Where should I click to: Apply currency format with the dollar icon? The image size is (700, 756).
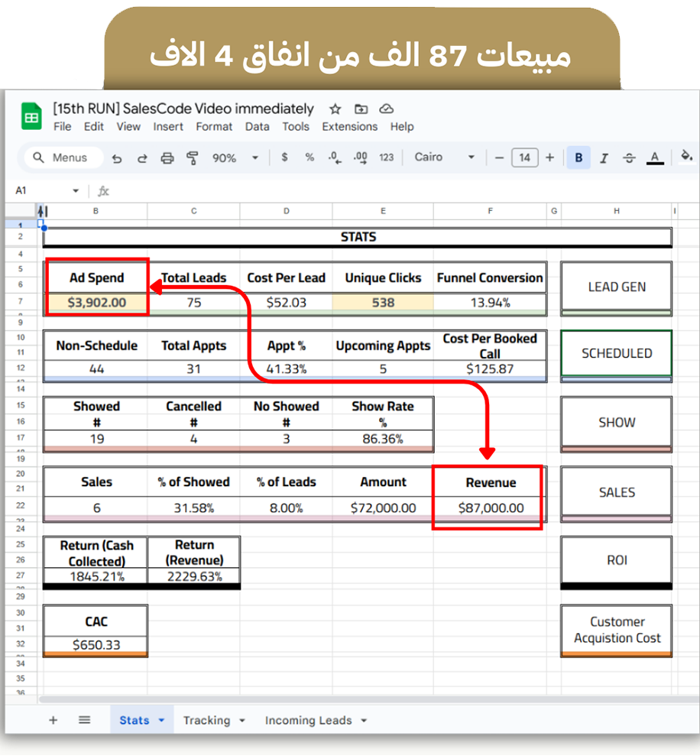pos(285,157)
